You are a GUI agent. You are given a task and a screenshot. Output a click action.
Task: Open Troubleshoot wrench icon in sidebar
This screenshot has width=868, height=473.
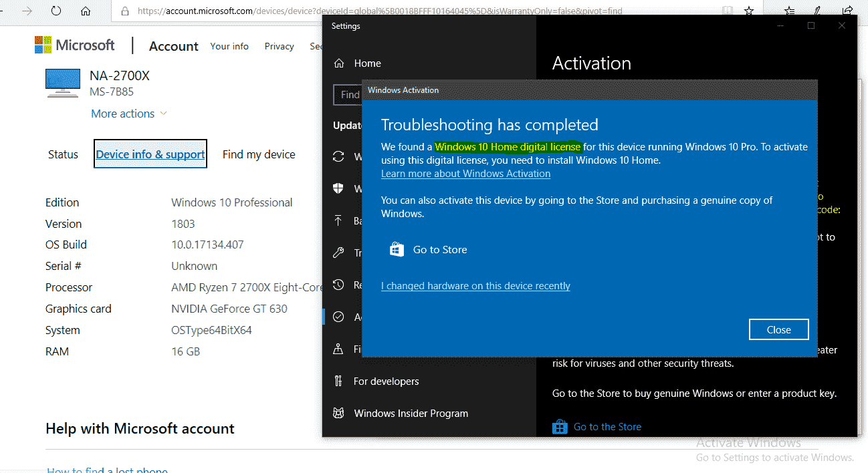339,253
